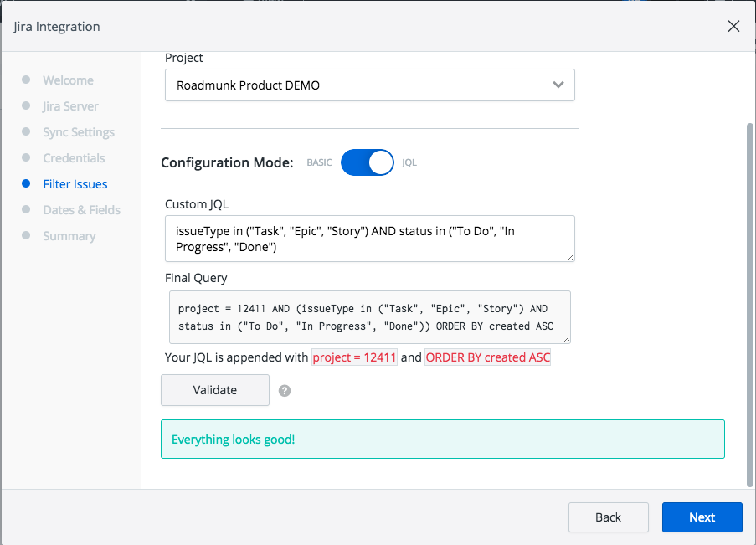Click the dialog's vertical scrollbar
The image size is (756, 545).
749,301
